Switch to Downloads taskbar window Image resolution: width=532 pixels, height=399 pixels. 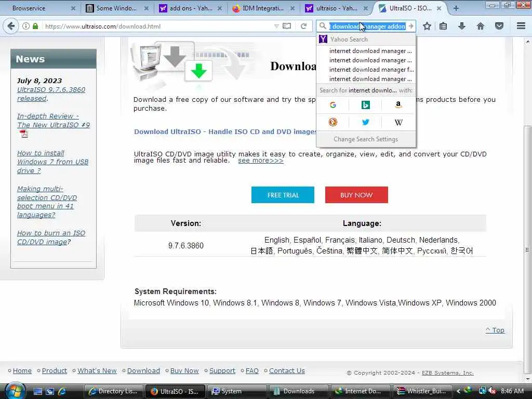click(x=298, y=391)
